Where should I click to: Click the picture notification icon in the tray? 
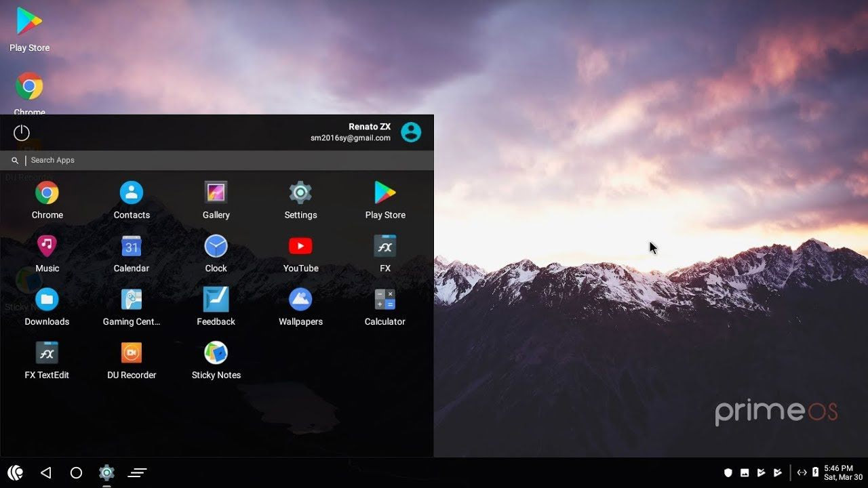tap(745, 472)
